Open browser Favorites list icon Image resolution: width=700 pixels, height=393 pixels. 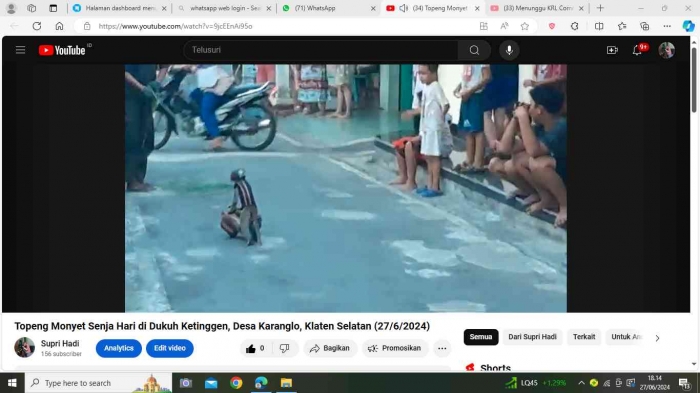coord(622,26)
